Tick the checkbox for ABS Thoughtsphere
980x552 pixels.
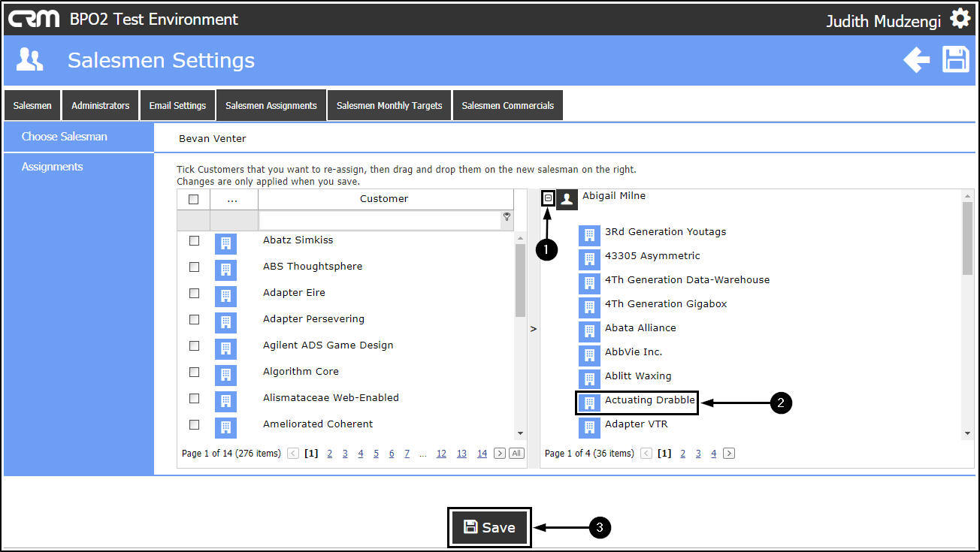coord(194,267)
